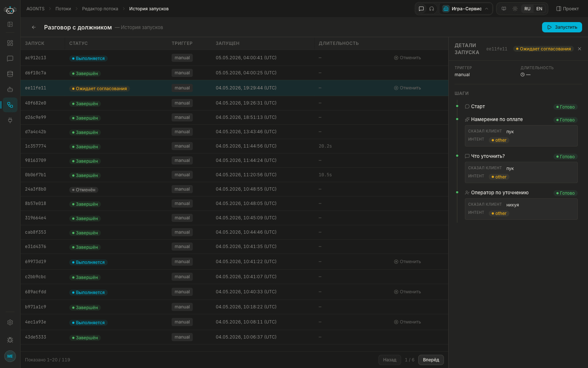
Task: Toggle the light theme sun icon
Action: pos(515,9)
